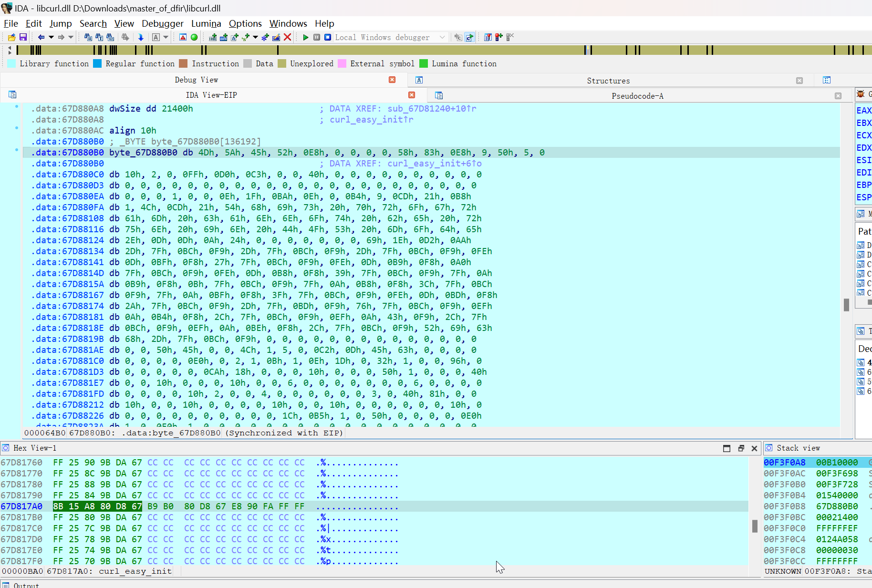Click the delete breakpoint toolbar icon
Viewport: 872px width, 588px height.
click(509, 37)
